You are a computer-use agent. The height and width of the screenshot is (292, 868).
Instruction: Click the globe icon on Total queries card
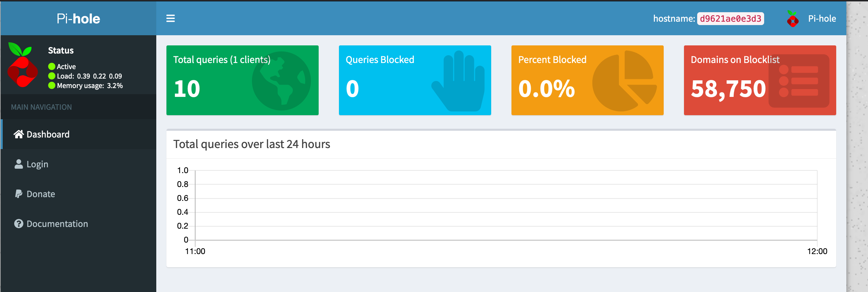tap(281, 81)
